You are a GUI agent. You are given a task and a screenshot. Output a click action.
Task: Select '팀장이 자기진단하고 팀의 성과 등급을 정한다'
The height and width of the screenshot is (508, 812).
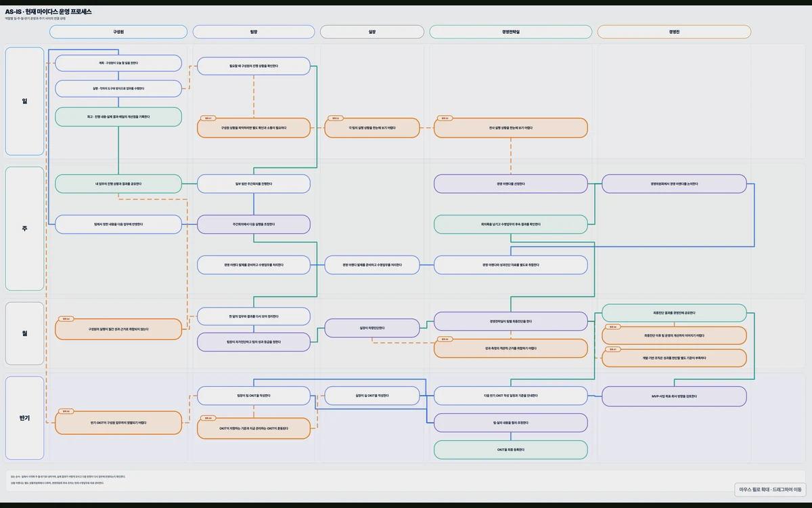click(x=254, y=342)
